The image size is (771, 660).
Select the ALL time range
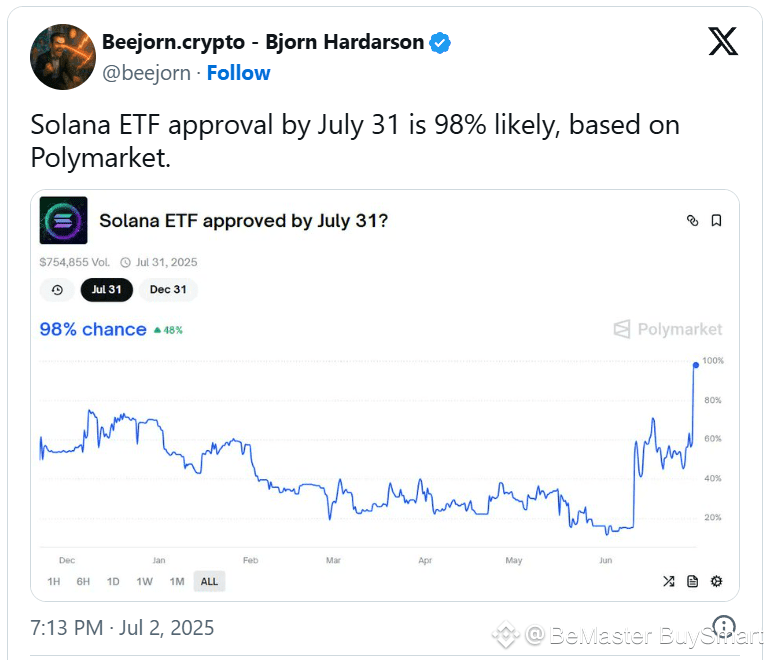(209, 581)
